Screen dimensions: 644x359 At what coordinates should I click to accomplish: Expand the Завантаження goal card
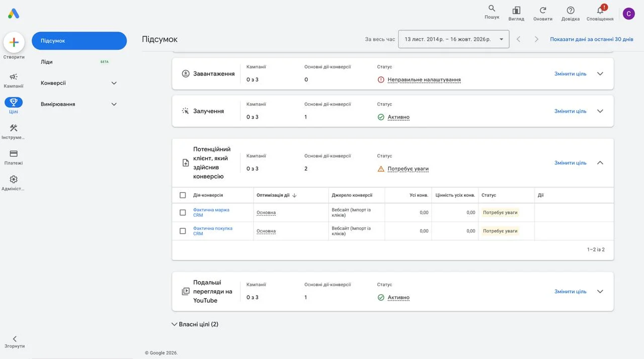[x=600, y=73]
